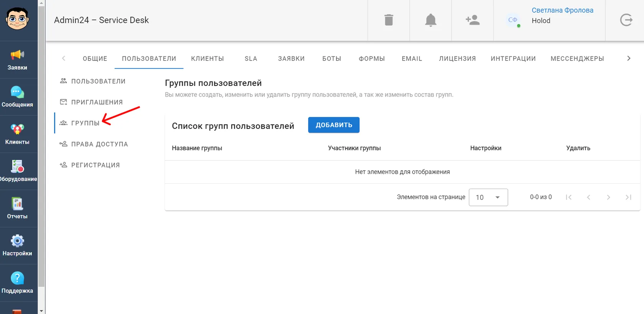The width and height of the screenshot is (644, 314).
Task: Switch to the SLA tab
Action: click(251, 59)
